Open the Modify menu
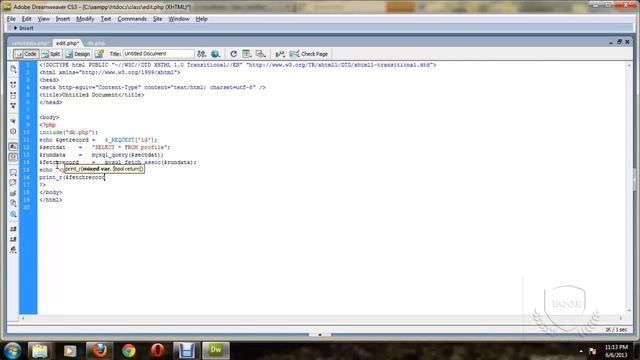The height and width of the screenshot is (360, 640). (x=85, y=19)
